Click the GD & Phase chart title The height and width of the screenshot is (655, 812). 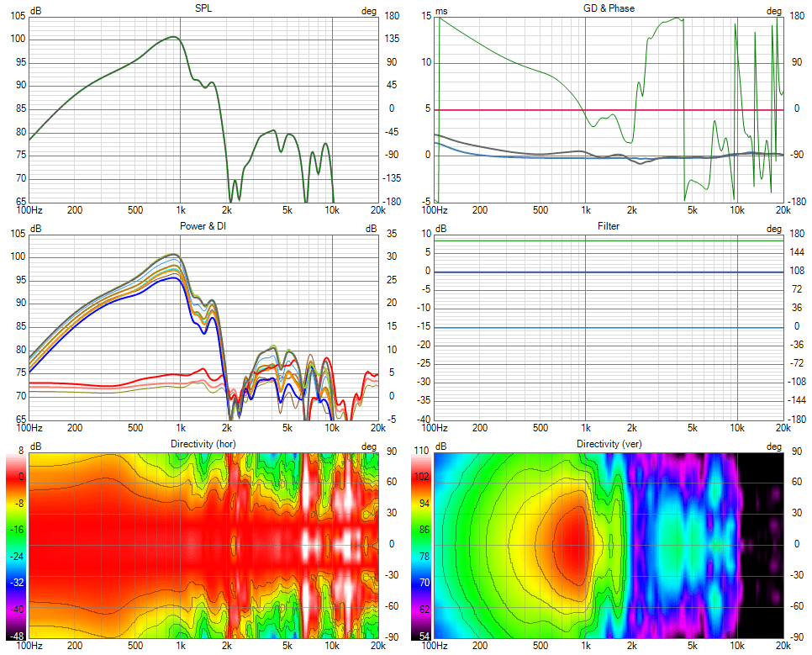tap(609, 8)
